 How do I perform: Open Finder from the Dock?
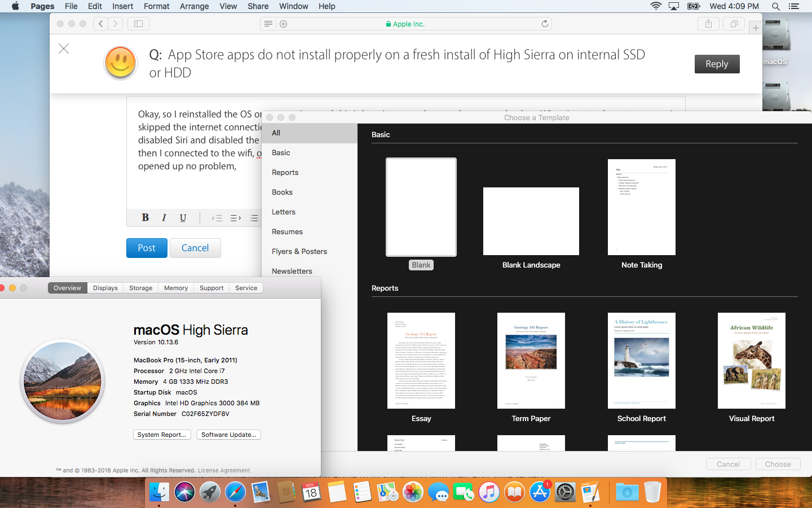[x=159, y=492]
